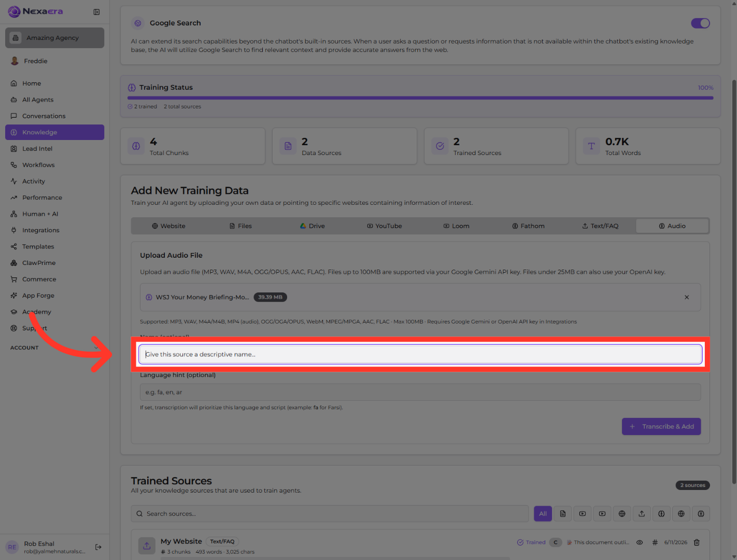Switch to the Drive tab

pyautogui.click(x=313, y=226)
